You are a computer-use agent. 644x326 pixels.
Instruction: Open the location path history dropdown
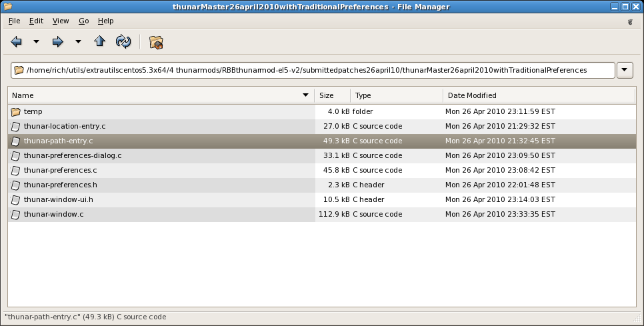(625, 69)
